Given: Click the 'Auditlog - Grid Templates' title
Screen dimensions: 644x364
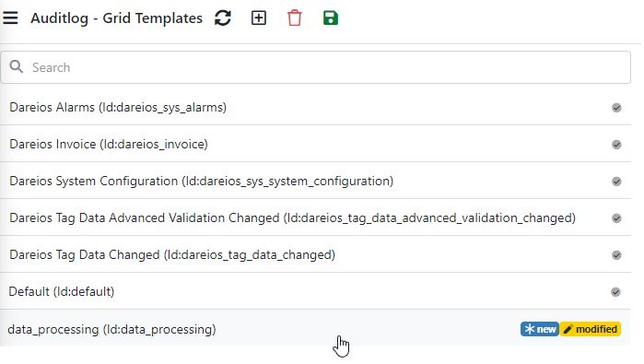Looking at the screenshot, I should point(116,18).
